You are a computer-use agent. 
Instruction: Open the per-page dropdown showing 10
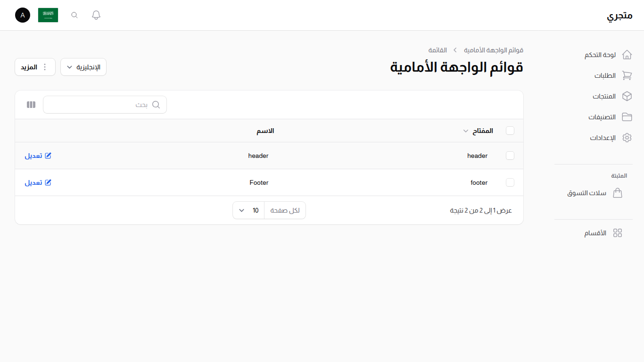click(x=248, y=210)
